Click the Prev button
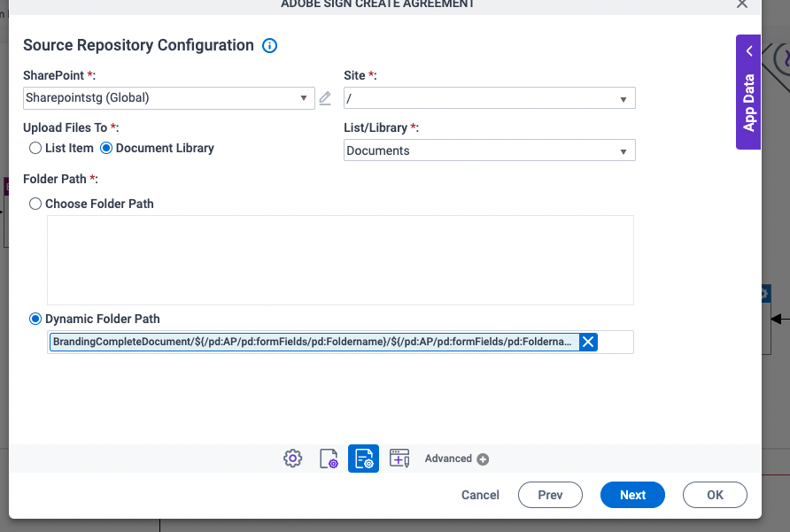 pyautogui.click(x=550, y=495)
